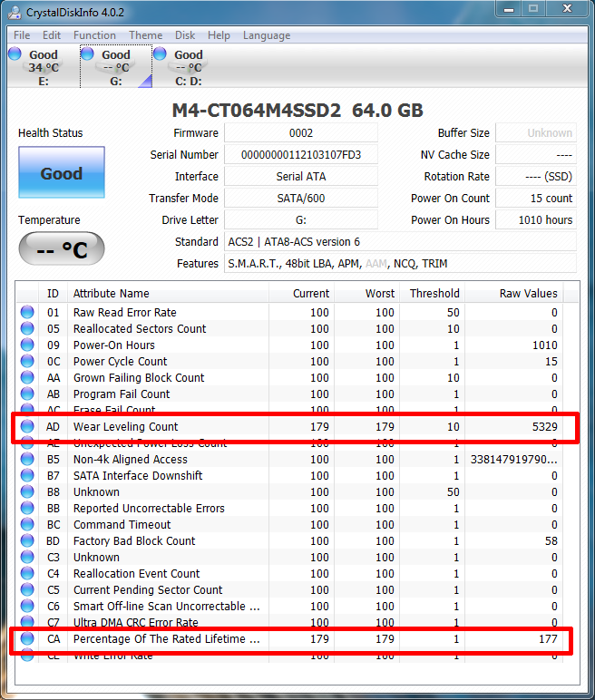This screenshot has width=595, height=700.
Task: Click the temperature indicator button
Action: point(62,248)
